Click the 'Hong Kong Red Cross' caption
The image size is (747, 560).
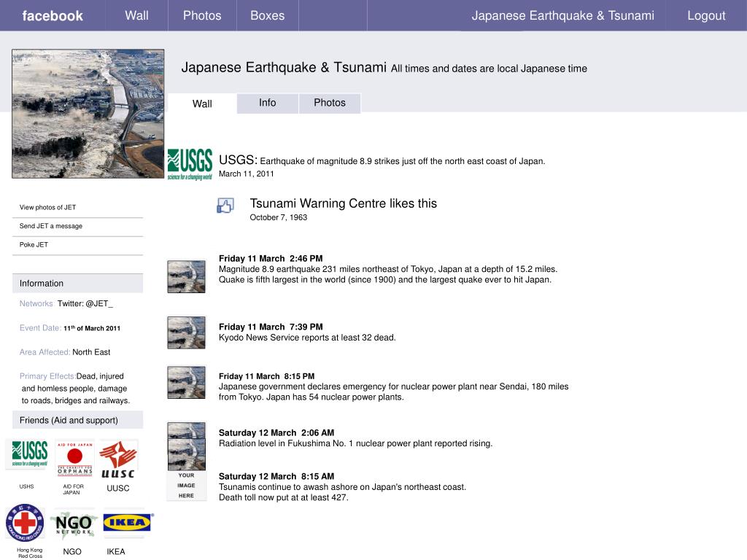[29, 553]
